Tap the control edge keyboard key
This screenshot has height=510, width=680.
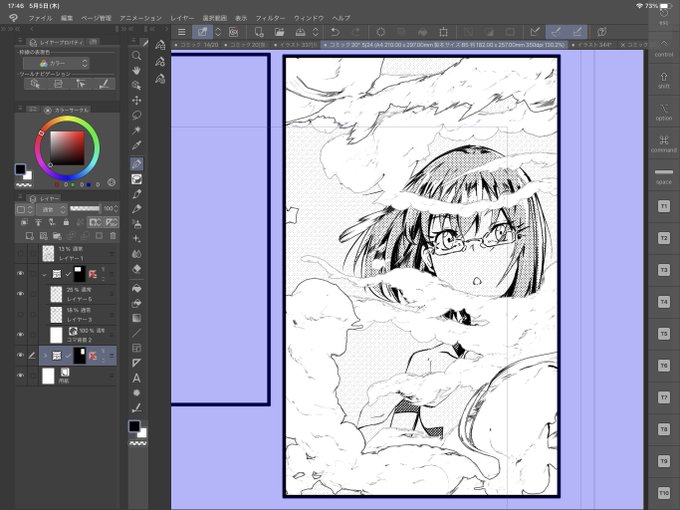click(x=664, y=48)
